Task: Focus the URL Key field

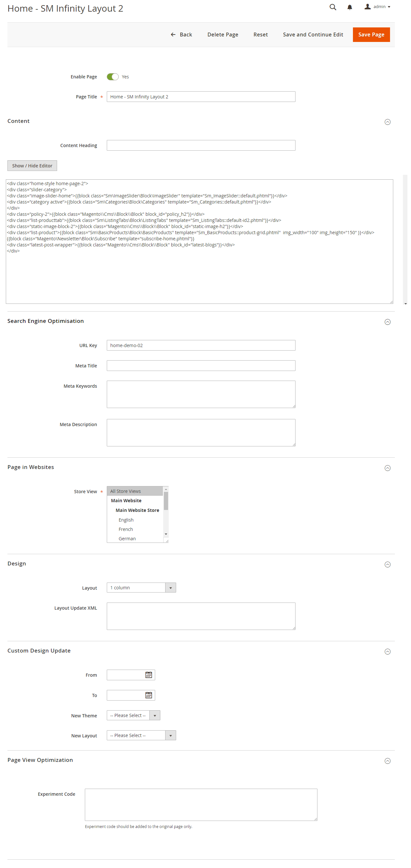Action: tap(201, 345)
